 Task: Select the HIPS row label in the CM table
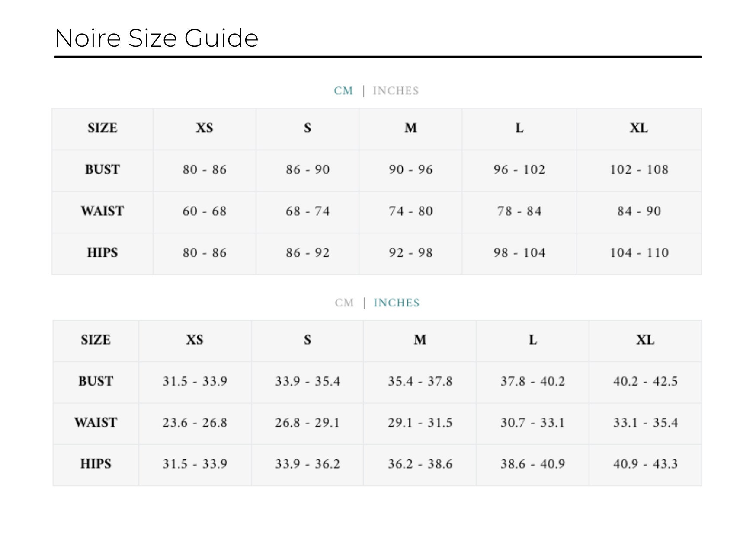(103, 253)
